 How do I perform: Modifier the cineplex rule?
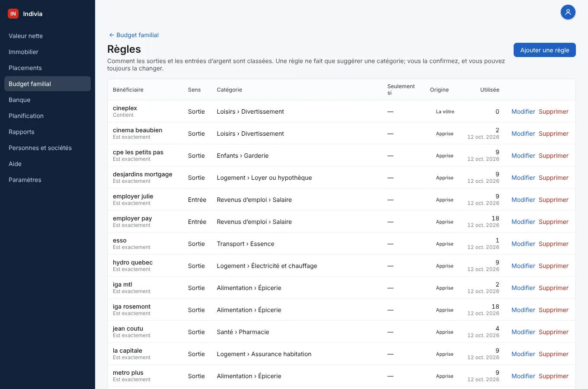click(x=523, y=112)
